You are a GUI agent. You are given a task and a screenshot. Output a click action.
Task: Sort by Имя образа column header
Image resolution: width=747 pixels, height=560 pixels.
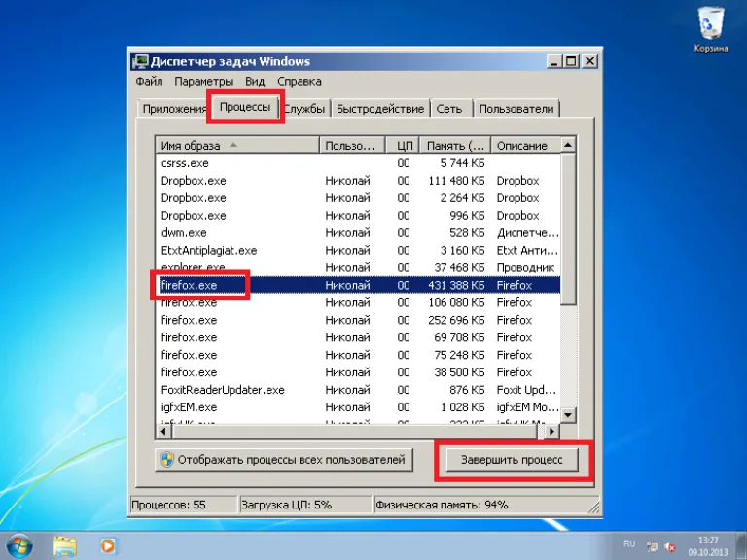237,145
